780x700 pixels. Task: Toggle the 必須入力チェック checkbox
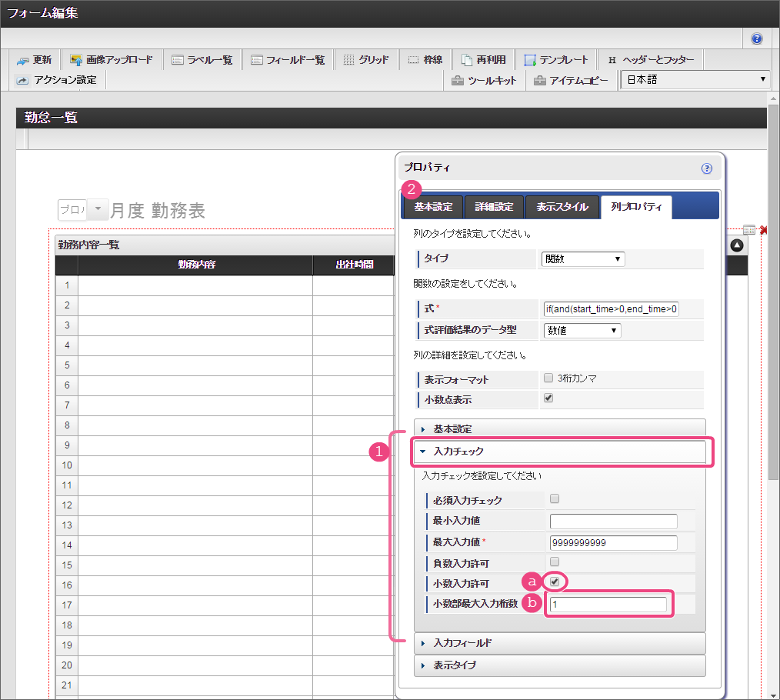point(555,498)
